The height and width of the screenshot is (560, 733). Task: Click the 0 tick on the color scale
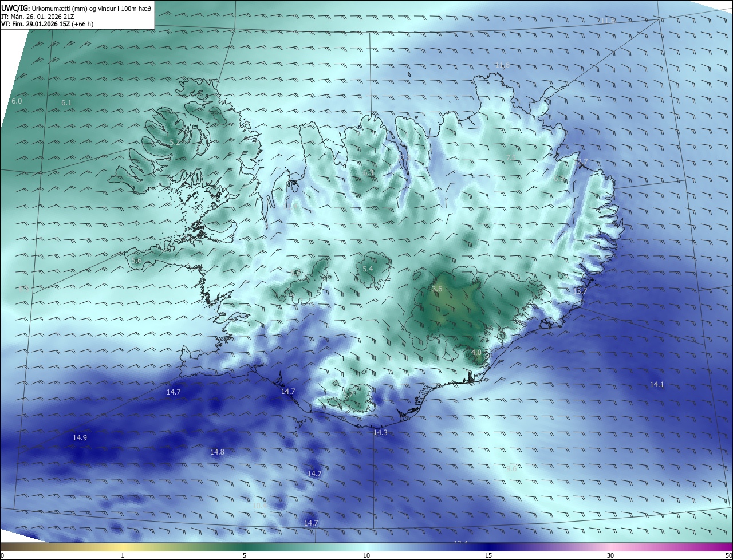coord(2,555)
